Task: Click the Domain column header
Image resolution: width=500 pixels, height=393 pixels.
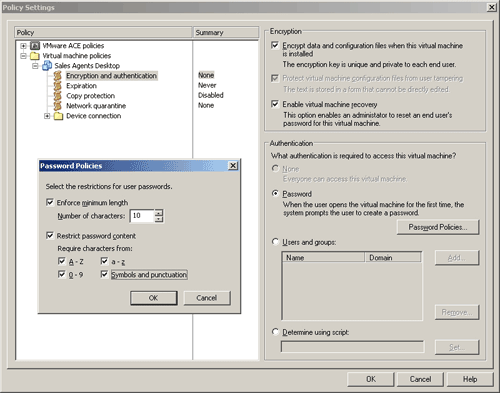Action: click(x=393, y=257)
